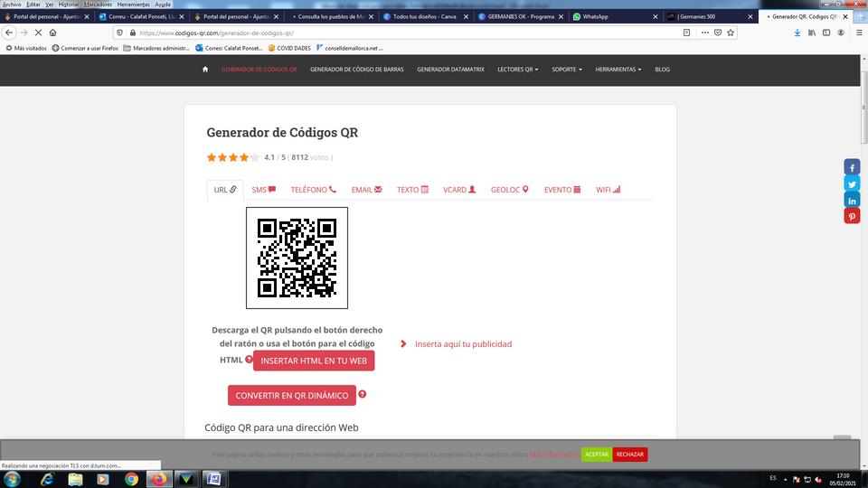
Task: Open new browser tab plus button
Action: tap(861, 16)
